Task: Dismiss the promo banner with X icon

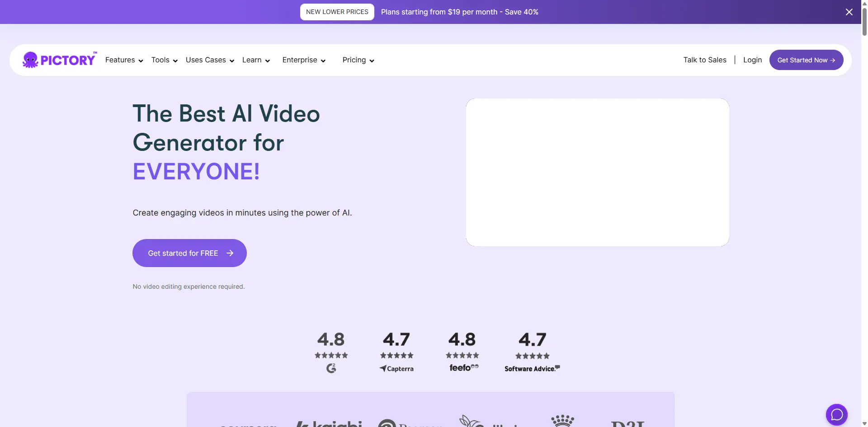Action: (x=849, y=12)
